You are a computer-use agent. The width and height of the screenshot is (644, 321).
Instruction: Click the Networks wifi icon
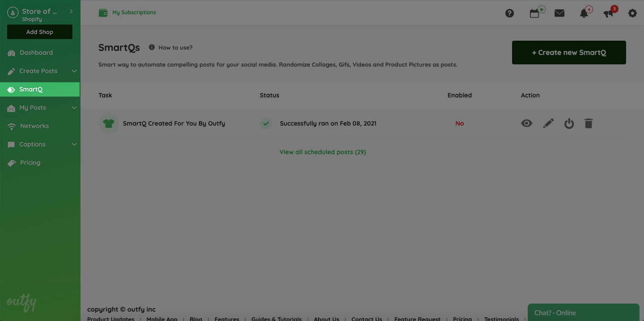tap(12, 127)
